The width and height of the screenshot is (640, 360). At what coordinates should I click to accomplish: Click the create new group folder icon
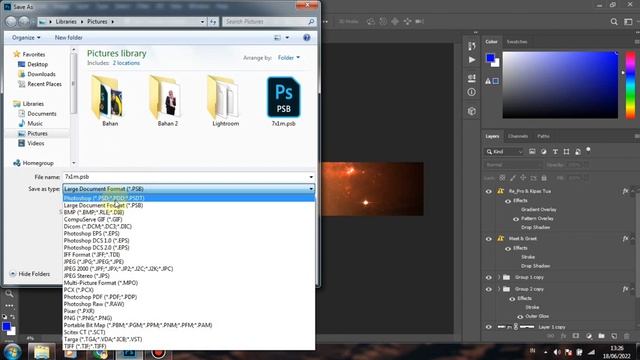[601, 336]
